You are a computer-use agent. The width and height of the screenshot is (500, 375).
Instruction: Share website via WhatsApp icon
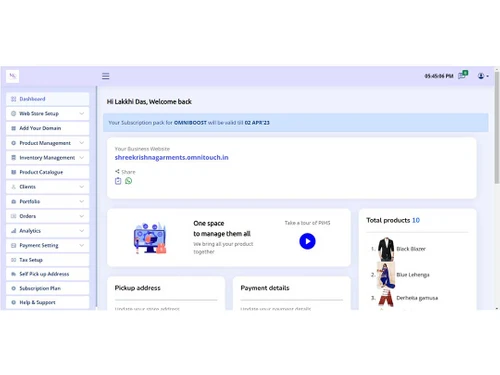128,181
